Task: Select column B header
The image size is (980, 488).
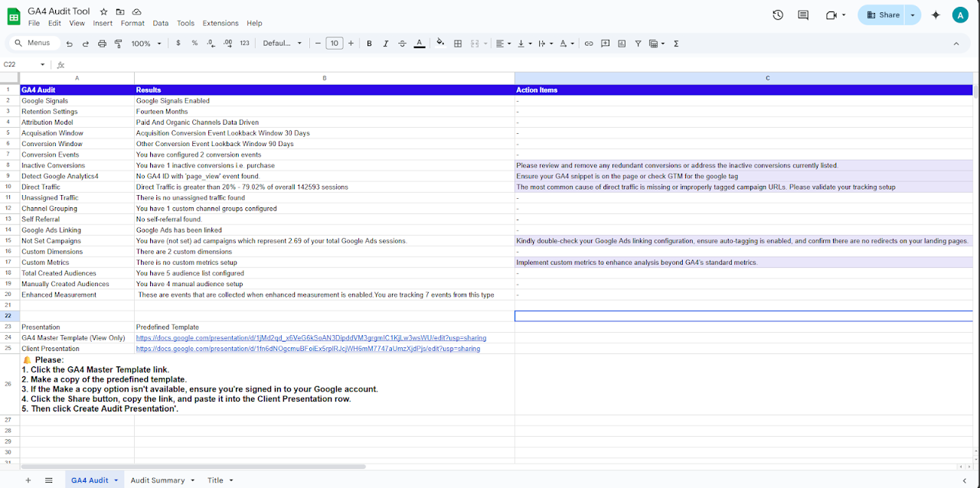Action: click(x=325, y=78)
